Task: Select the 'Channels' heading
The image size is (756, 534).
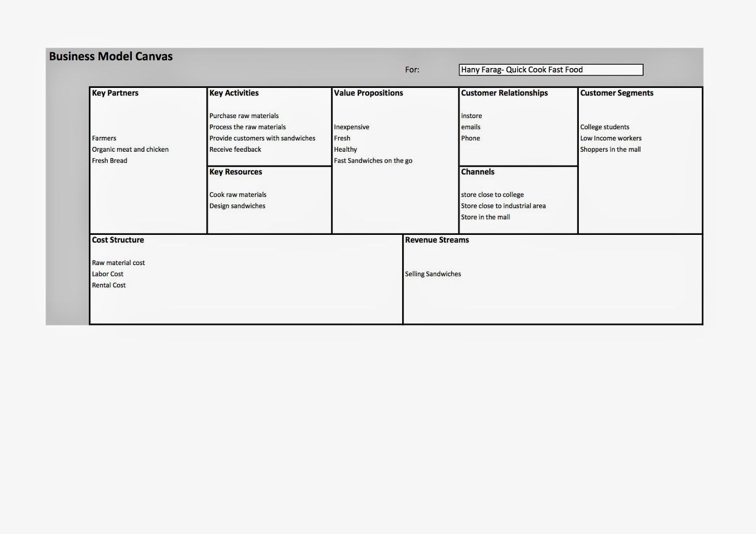Action: click(478, 172)
